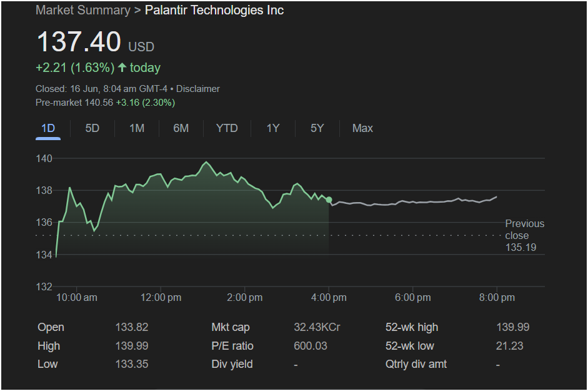Click the 52-wk low value 21.23
588x391 pixels.
(x=509, y=346)
